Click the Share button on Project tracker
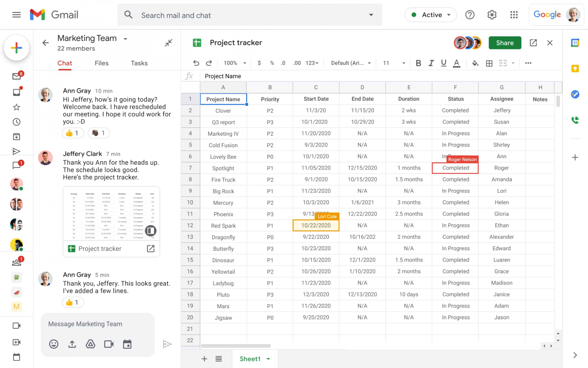The width and height of the screenshot is (588, 368). coord(505,43)
